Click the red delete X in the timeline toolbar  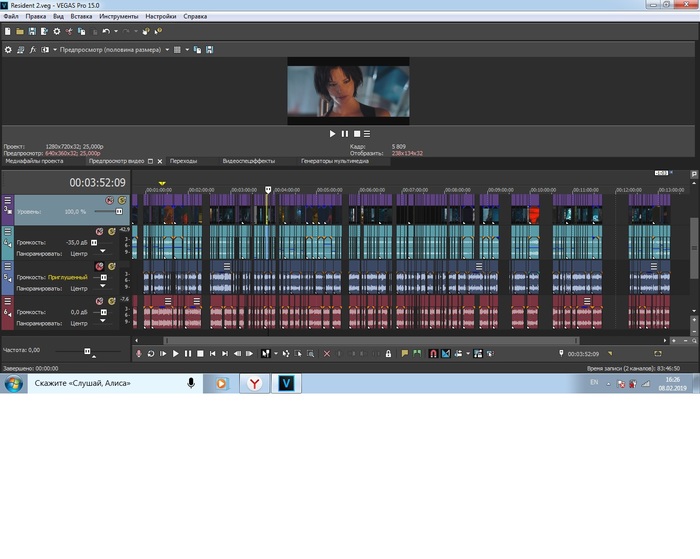point(327,353)
